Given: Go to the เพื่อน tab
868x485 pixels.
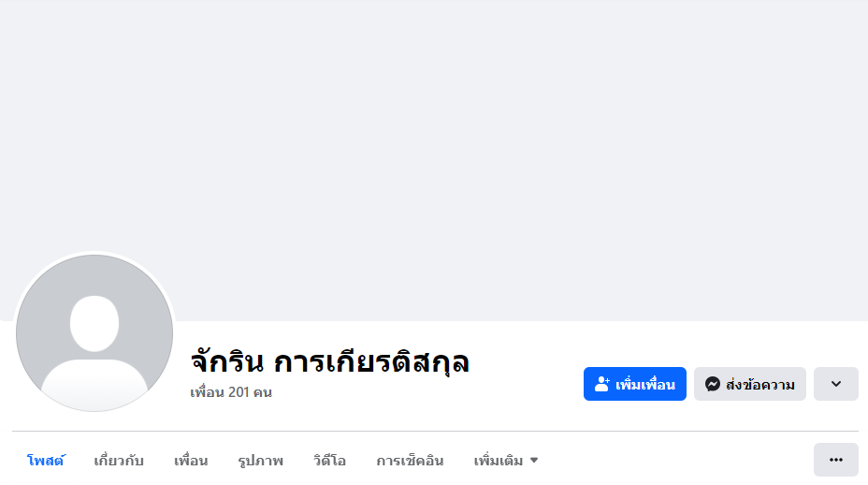Looking at the screenshot, I should click(191, 461).
